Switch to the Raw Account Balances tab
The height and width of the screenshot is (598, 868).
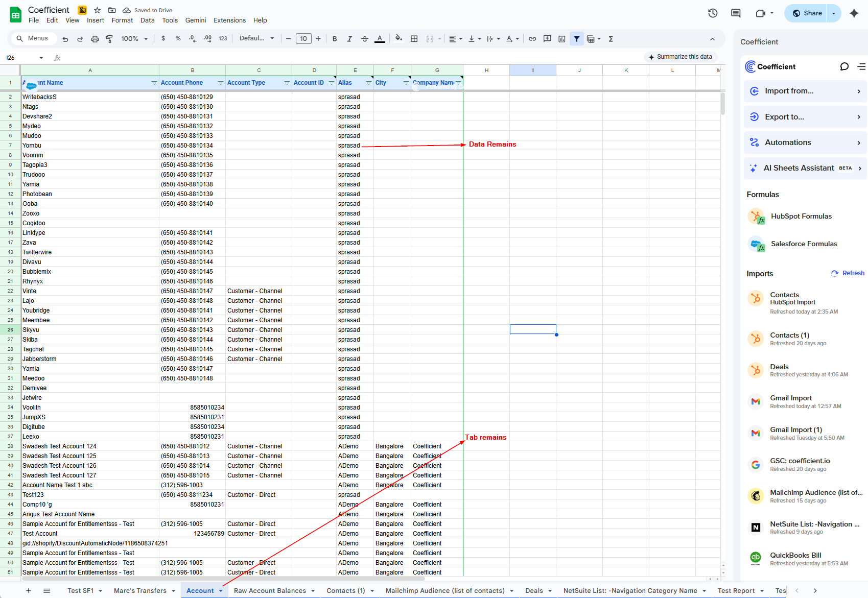pyautogui.click(x=270, y=591)
